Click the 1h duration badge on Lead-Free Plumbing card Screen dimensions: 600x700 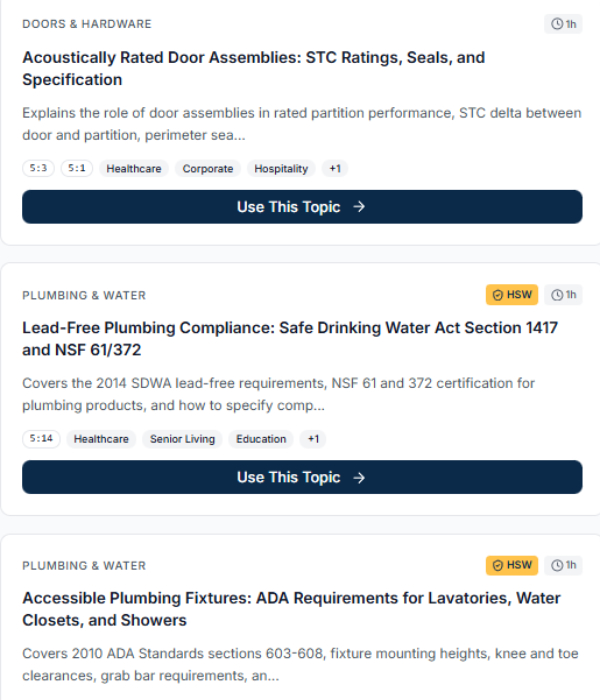(563, 295)
